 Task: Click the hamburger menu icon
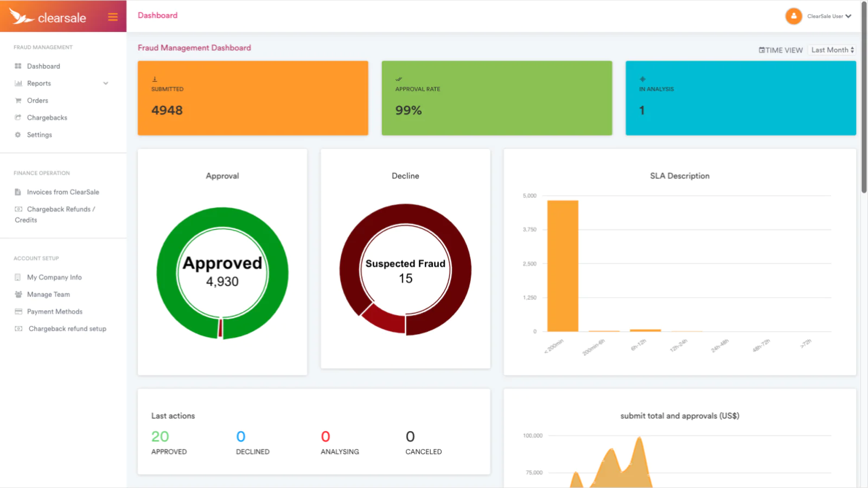(113, 17)
